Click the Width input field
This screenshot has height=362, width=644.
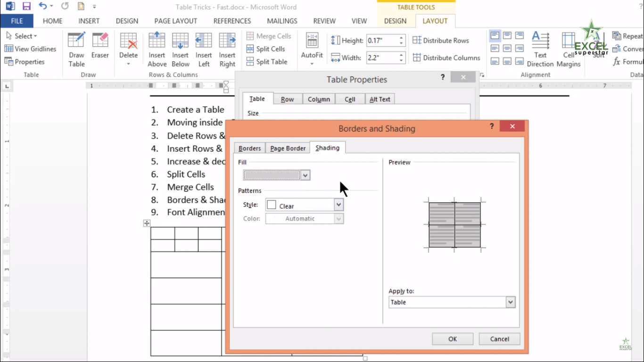coord(382,58)
